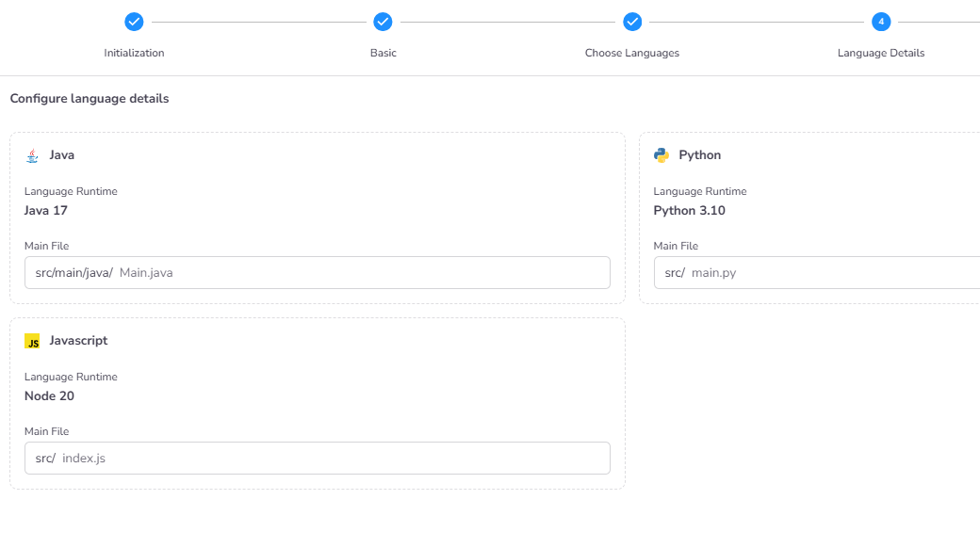The height and width of the screenshot is (548, 980).
Task: Click the Java coffee cup logo
Action: [32, 155]
